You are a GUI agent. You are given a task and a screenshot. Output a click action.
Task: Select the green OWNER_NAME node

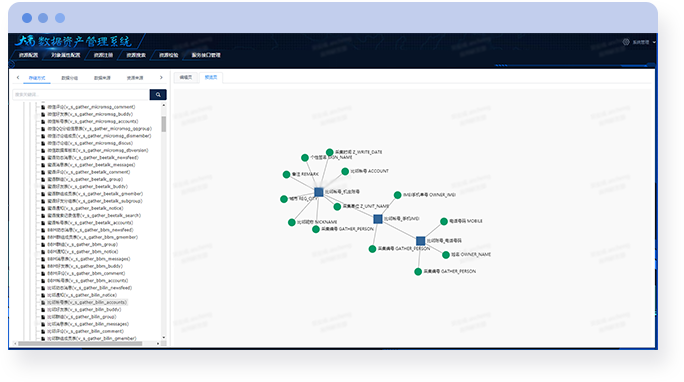pos(446,255)
